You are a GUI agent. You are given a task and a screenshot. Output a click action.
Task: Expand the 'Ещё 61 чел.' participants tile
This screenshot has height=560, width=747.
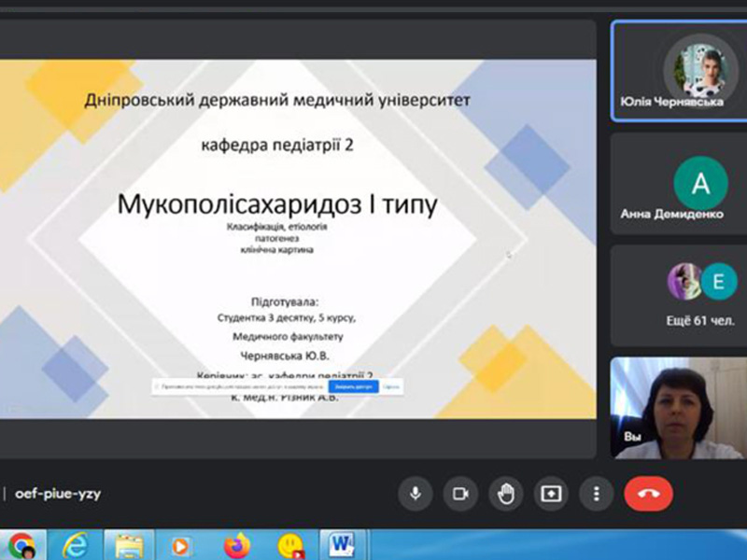pyautogui.click(x=677, y=295)
